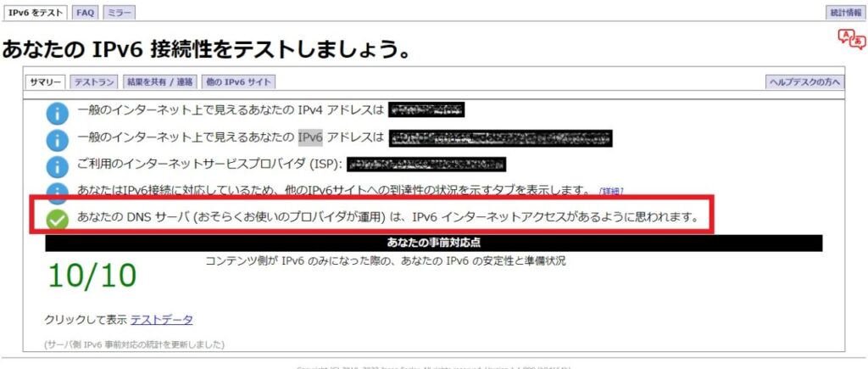Click the info icon beside the IPv6 address row
Screen dimensions: 868x369
(57, 138)
